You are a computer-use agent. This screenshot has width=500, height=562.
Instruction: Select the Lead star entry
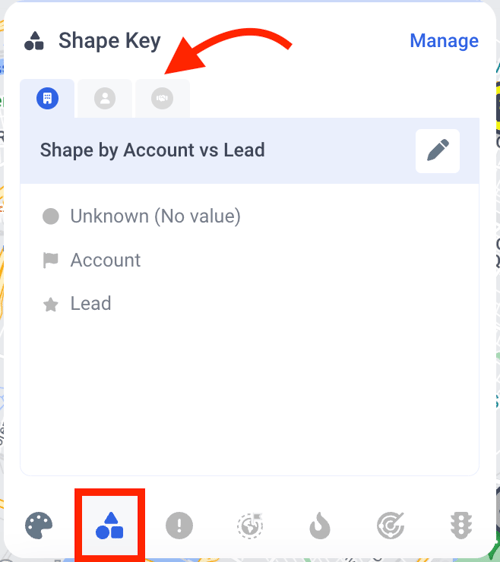point(77,304)
